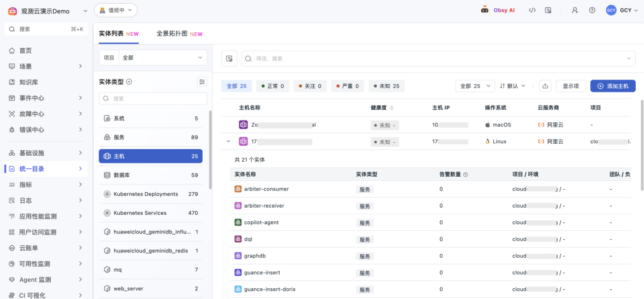Click the GCY user avatar

pos(611,10)
